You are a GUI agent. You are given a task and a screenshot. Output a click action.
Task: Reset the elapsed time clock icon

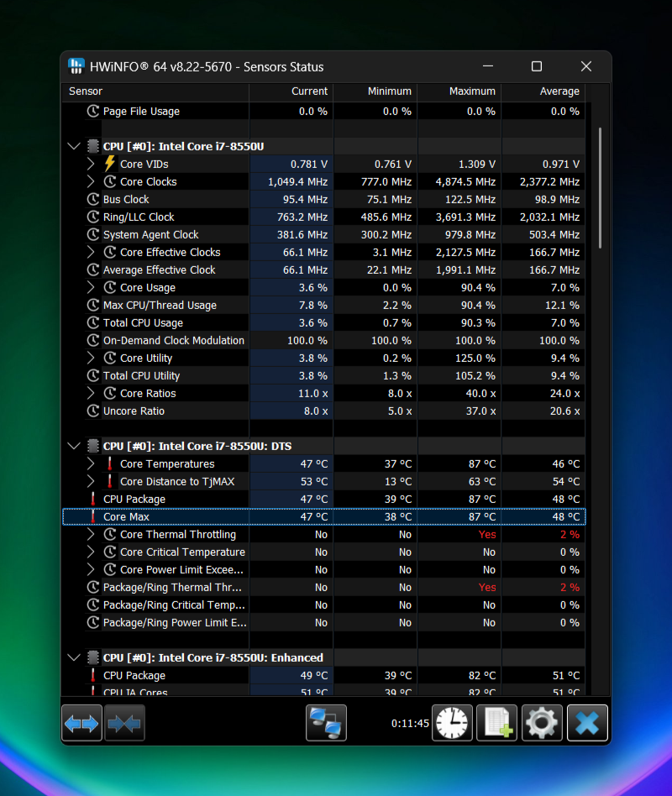452,723
